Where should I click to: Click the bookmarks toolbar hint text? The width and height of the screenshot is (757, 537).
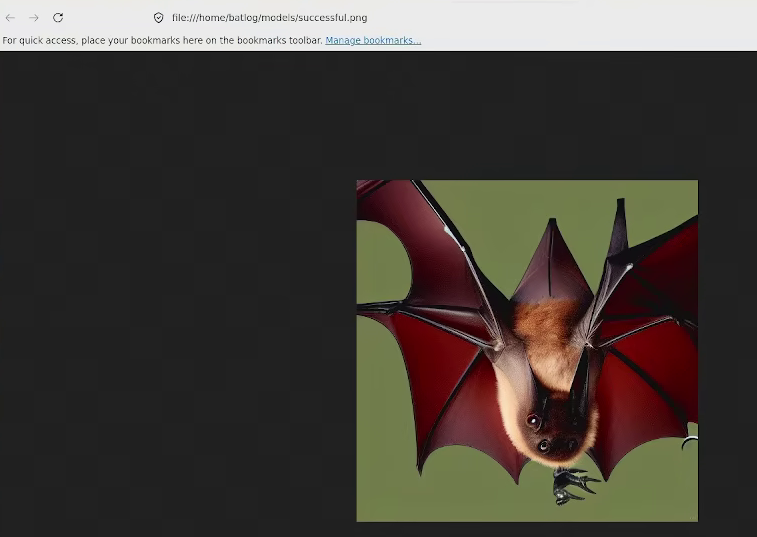coord(163,41)
